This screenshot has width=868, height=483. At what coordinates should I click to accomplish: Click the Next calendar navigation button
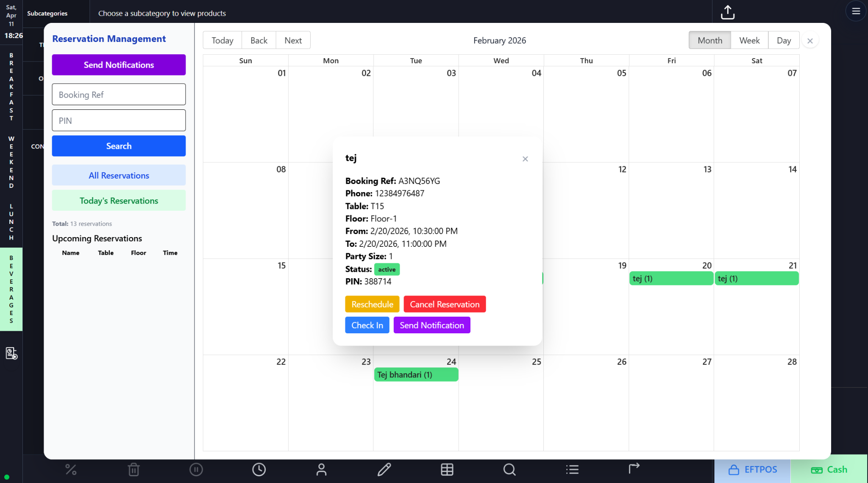pos(293,40)
